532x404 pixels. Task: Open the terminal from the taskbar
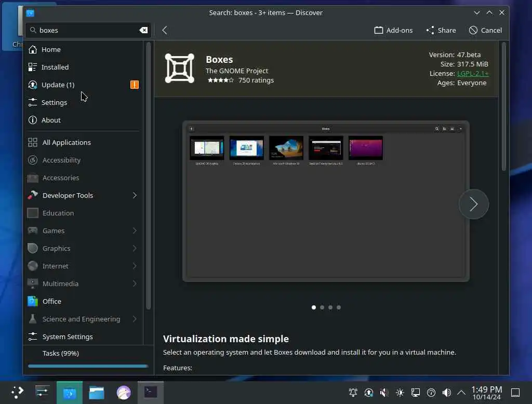click(151, 393)
